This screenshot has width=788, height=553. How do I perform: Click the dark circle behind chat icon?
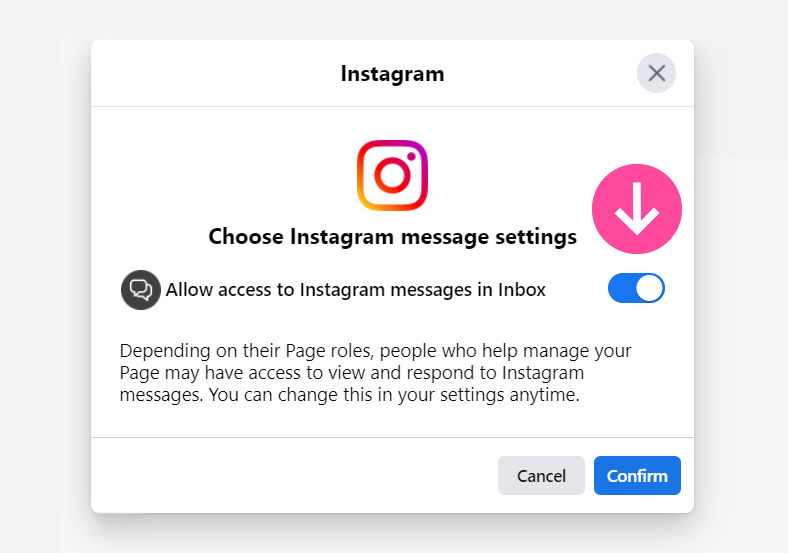pyautogui.click(x=141, y=290)
